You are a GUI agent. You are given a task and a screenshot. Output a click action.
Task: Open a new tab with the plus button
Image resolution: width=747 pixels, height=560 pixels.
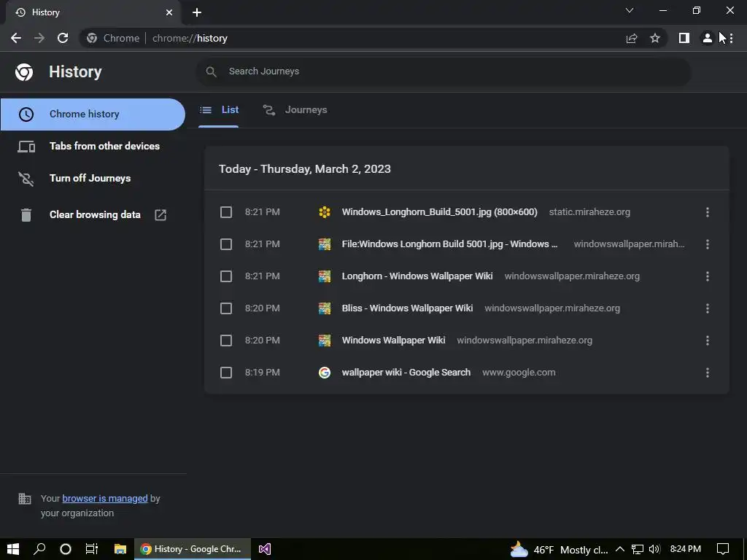pos(197,12)
